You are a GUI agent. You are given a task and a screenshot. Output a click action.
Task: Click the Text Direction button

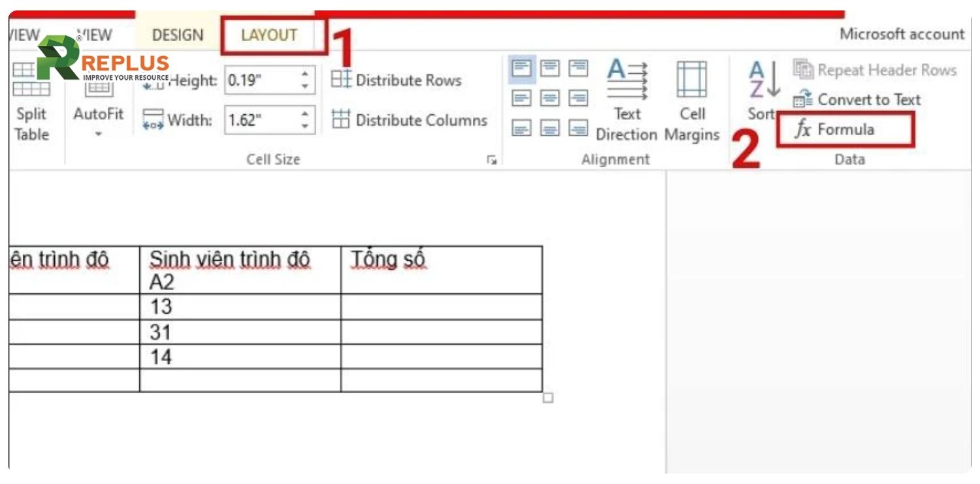point(627,101)
